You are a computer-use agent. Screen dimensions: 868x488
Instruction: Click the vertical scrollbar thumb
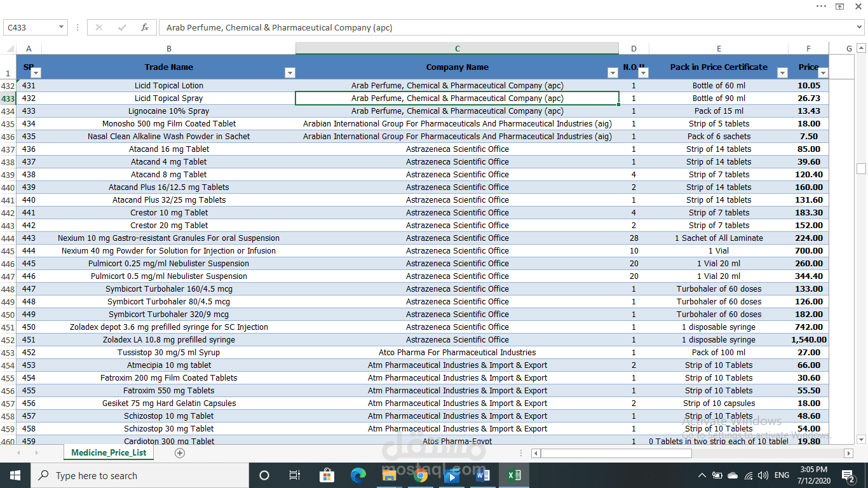862,168
